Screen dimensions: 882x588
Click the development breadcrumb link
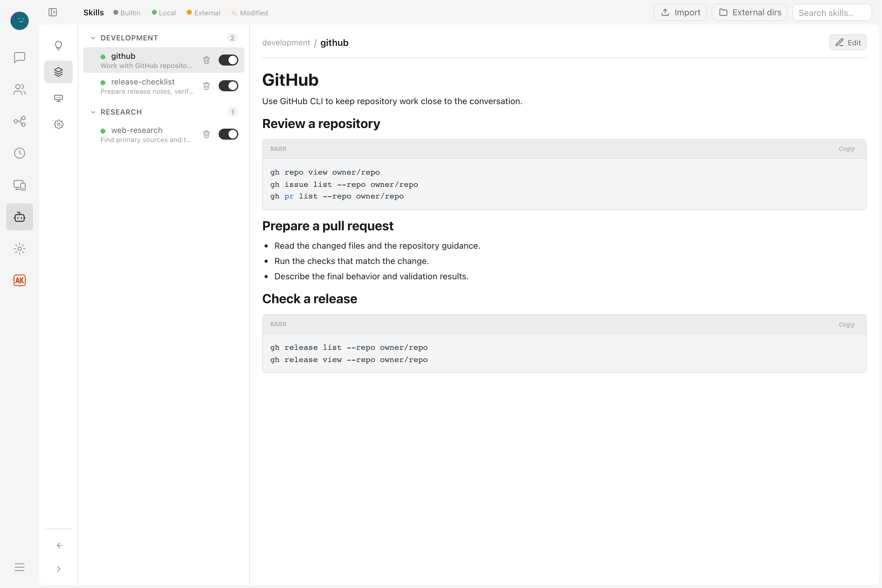click(286, 43)
